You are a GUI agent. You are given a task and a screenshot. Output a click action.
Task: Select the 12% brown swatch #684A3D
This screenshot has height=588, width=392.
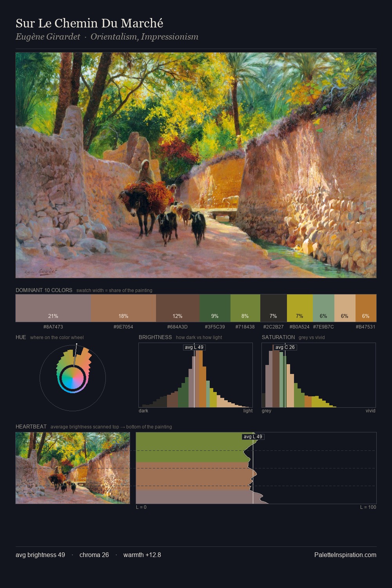point(178,308)
